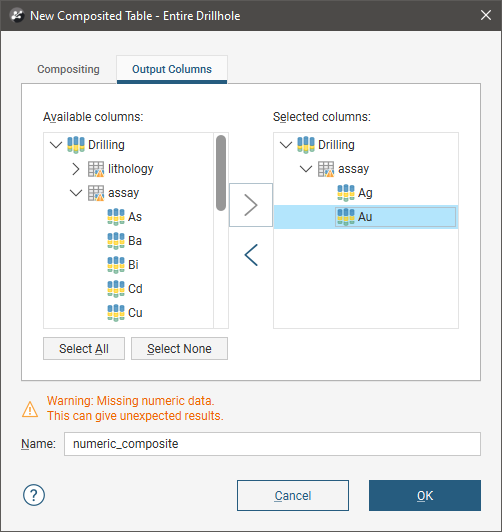
Task: Collapse Drilling node in available columns
Action: pos(56,145)
